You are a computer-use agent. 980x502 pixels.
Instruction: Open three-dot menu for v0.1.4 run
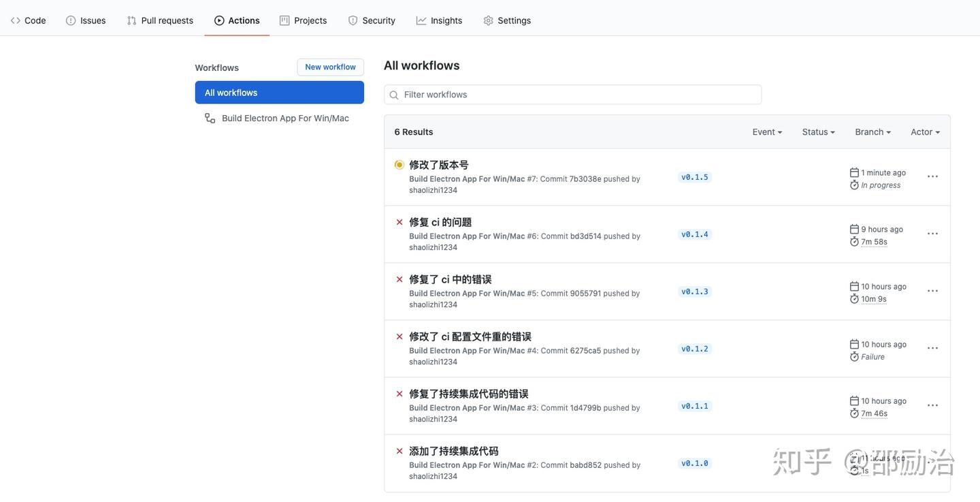(x=932, y=234)
